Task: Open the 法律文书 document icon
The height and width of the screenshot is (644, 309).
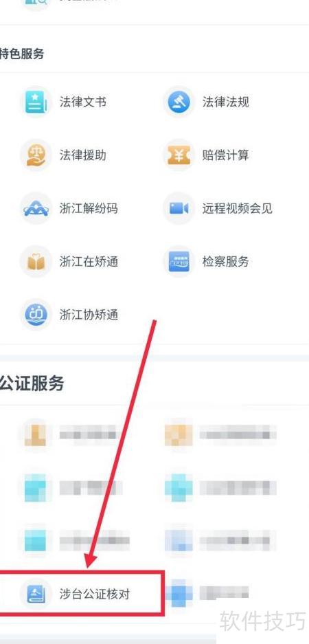Action: 36,102
